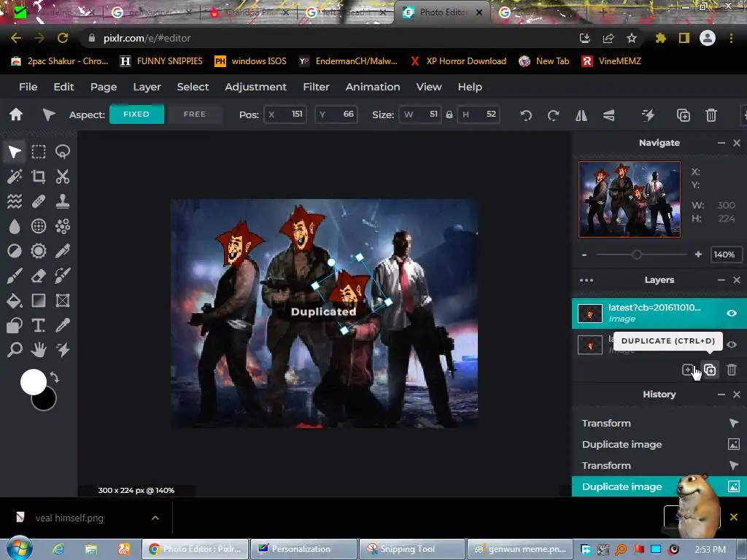Open the zoom percentage 140% box
Image resolution: width=747 pixels, height=560 pixels.
pyautogui.click(x=724, y=254)
